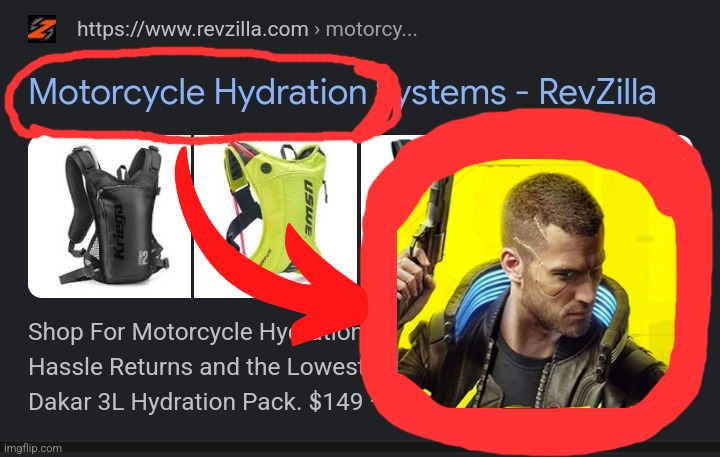Click the truncated 'motorcy...' breadcrumb

[371, 29]
